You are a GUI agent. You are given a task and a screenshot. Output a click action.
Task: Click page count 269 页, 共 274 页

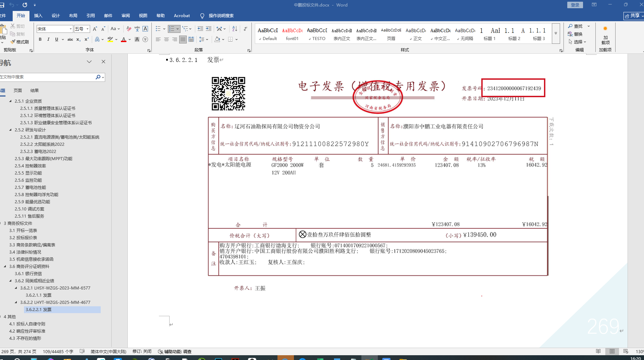tap(19, 351)
